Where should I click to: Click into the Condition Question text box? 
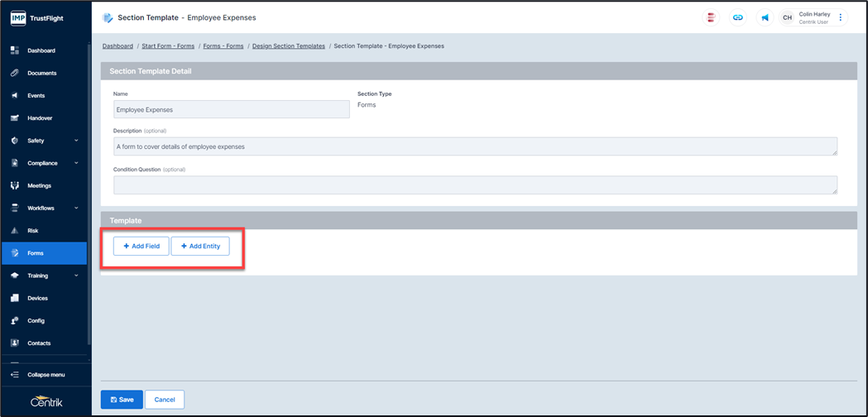coord(475,185)
